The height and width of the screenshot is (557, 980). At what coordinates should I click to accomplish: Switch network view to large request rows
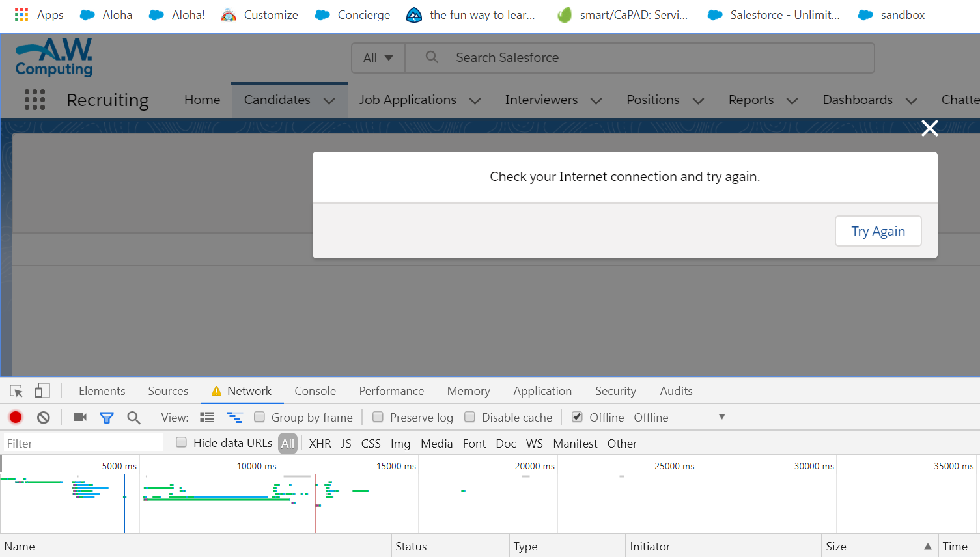[x=207, y=416]
